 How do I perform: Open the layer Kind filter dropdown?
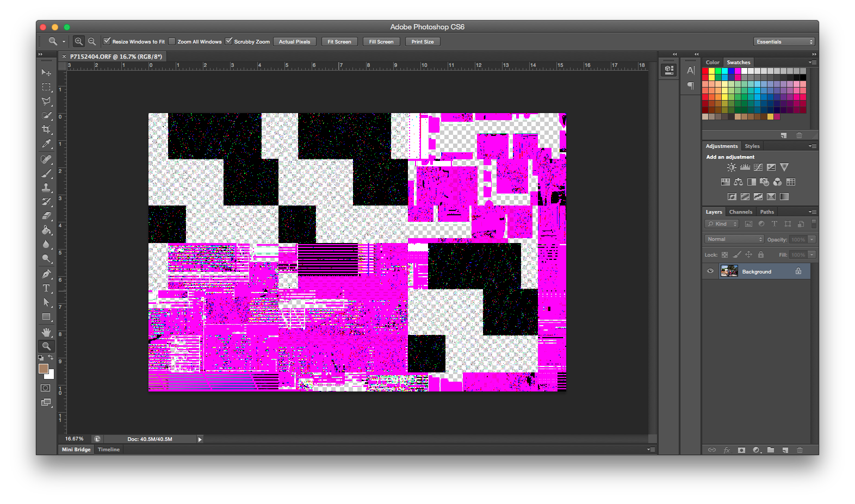722,224
